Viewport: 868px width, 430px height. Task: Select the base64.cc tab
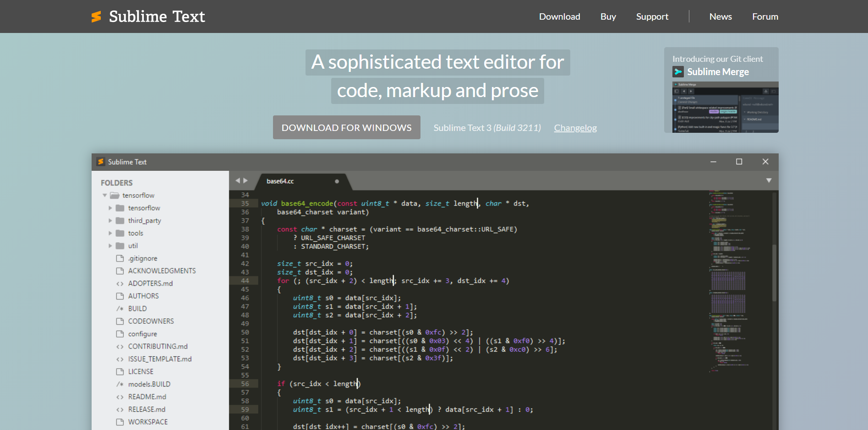tap(280, 181)
